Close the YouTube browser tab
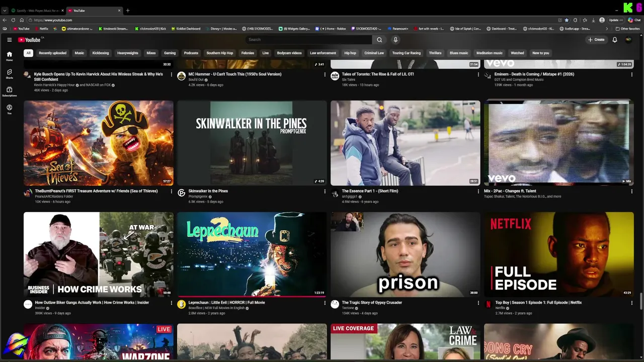Viewport: 644px width, 362px height. click(119, 11)
